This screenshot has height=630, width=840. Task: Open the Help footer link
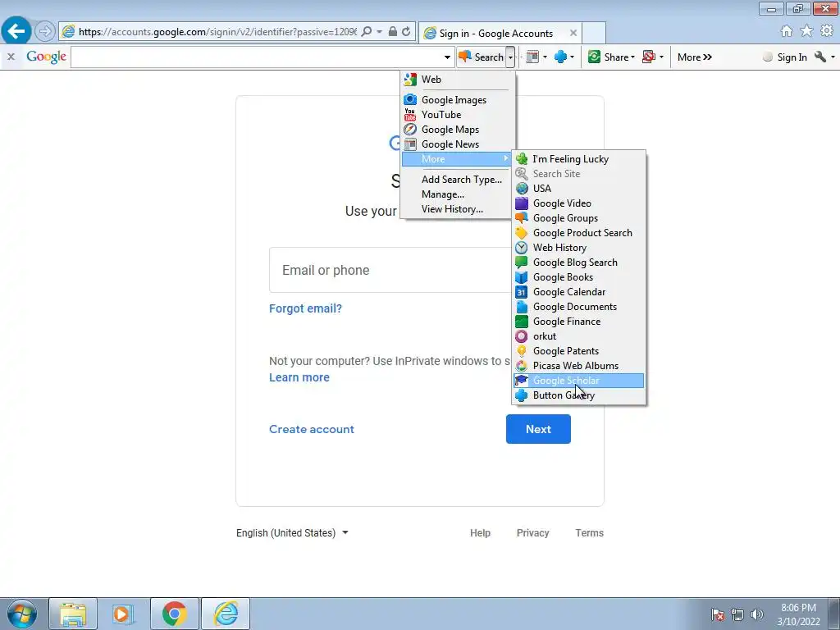pos(480,533)
